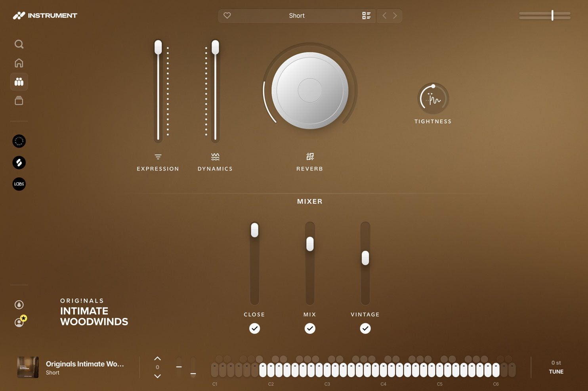Click the CLOSE mixer label
588x391 pixels.
pos(254,314)
